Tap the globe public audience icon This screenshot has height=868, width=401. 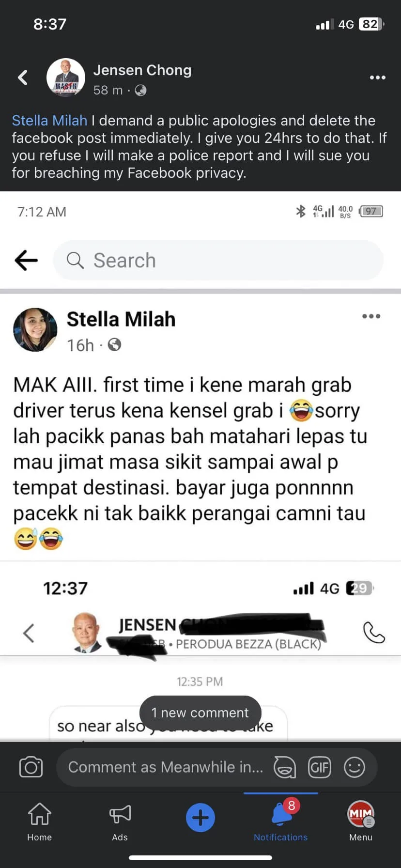pyautogui.click(x=140, y=91)
